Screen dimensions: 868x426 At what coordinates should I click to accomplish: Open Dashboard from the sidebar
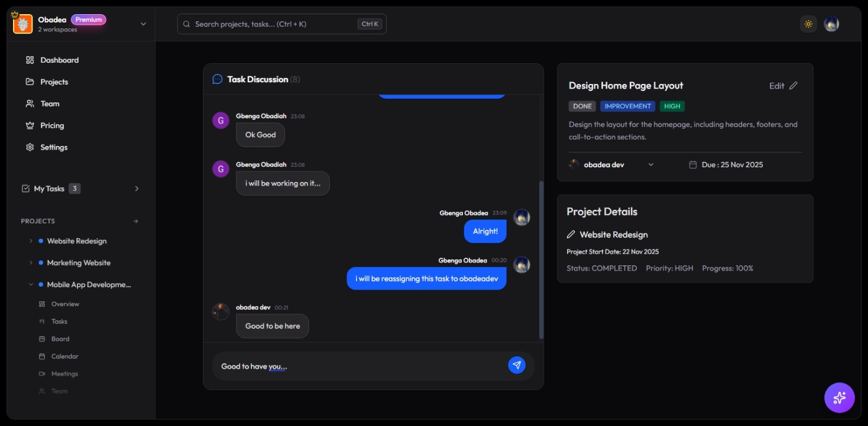pos(59,60)
